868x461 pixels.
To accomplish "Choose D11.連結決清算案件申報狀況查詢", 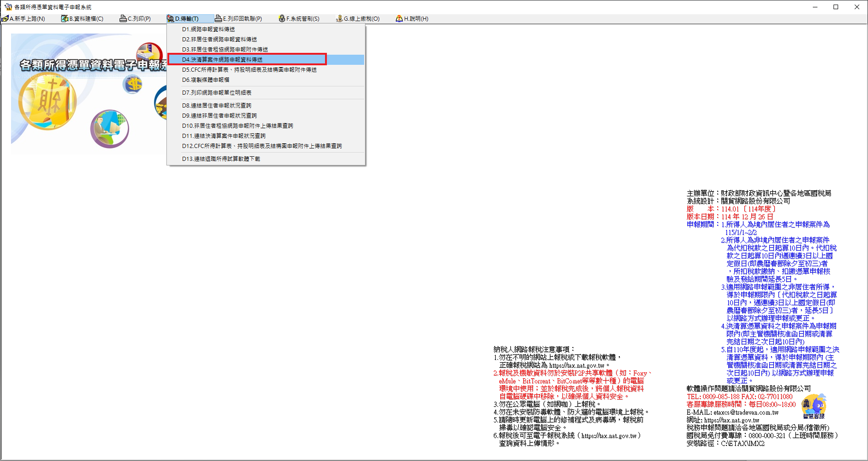I will [223, 136].
